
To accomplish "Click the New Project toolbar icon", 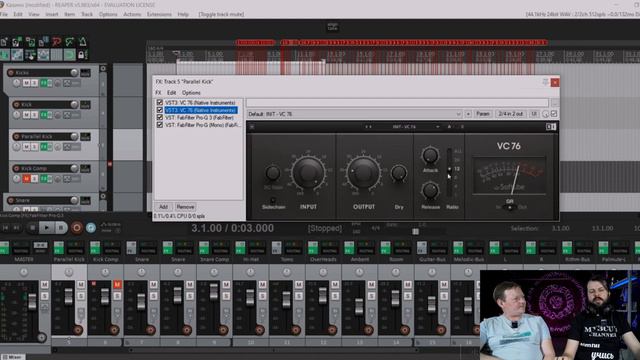I will tap(4, 42).
